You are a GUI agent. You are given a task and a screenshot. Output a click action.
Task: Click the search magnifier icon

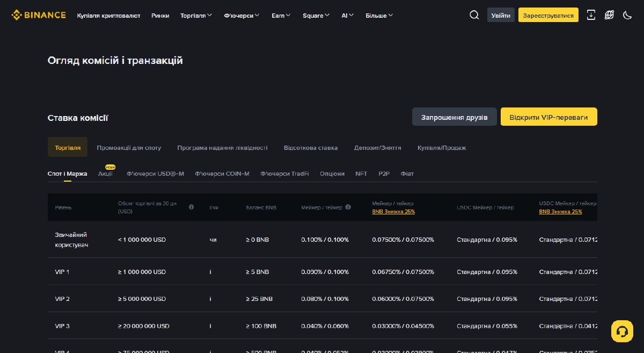[474, 15]
